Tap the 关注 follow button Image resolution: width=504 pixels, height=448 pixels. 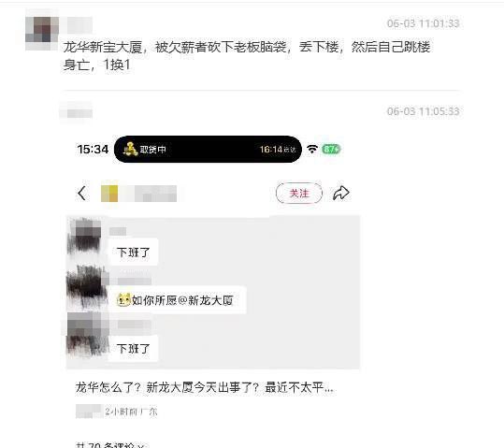pos(299,194)
